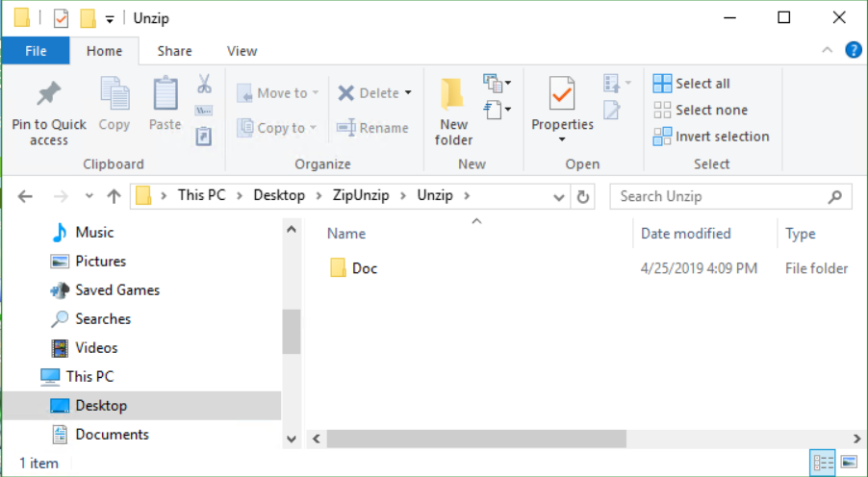Open Recent locations dropdown arrow

pos(89,196)
